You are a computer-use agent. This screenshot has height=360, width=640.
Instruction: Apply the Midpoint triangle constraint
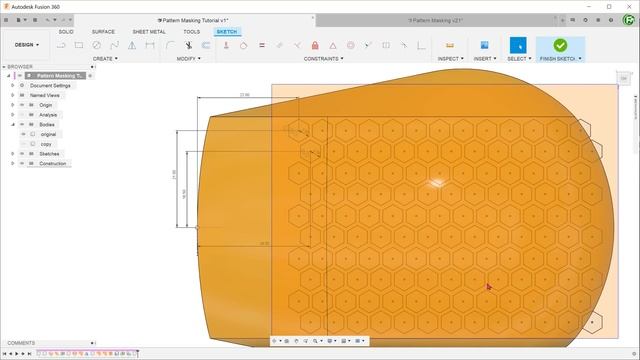coord(333,45)
